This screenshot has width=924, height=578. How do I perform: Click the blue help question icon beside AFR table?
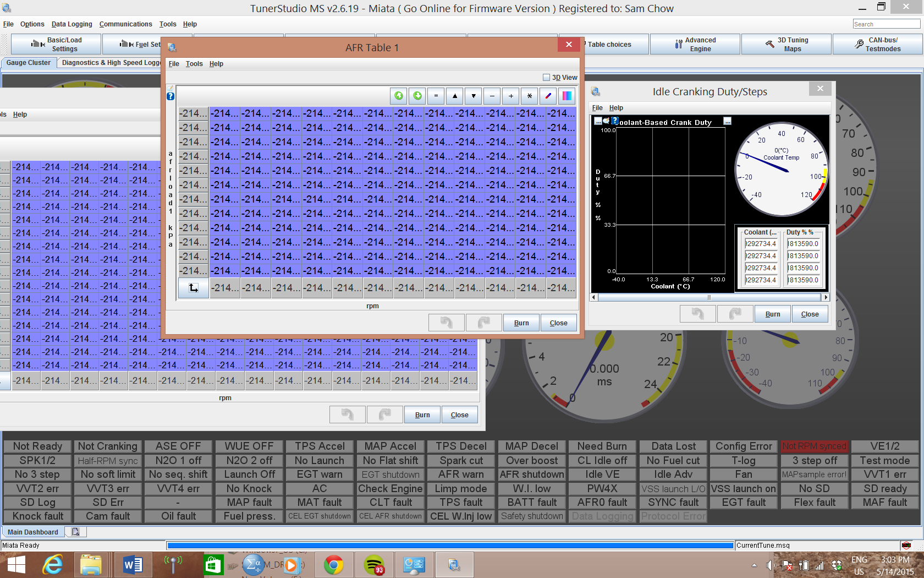[170, 96]
